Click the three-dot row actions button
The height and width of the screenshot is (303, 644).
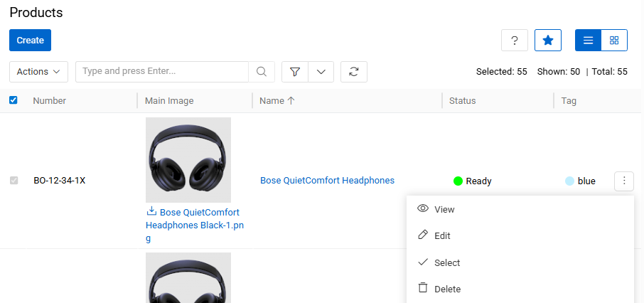624,181
